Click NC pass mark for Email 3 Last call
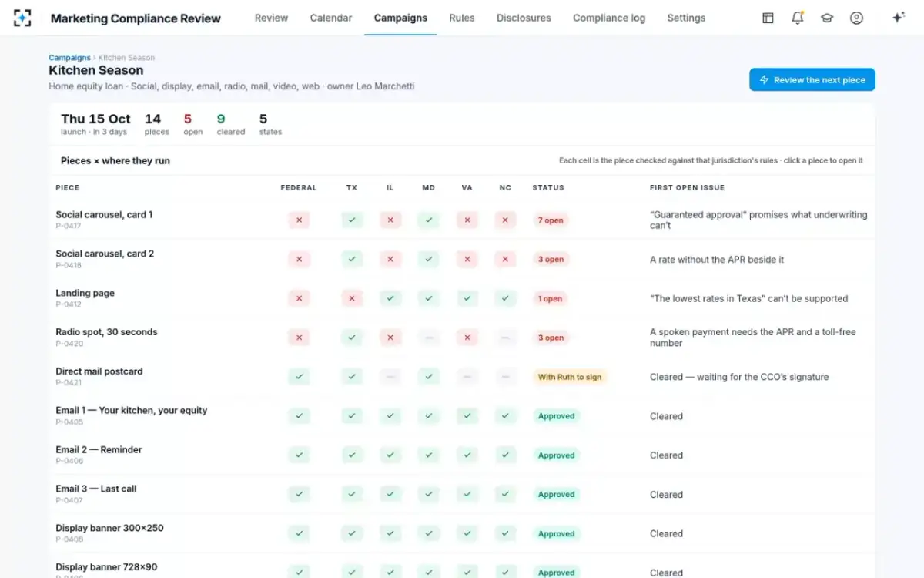924x578 pixels. [505, 495]
